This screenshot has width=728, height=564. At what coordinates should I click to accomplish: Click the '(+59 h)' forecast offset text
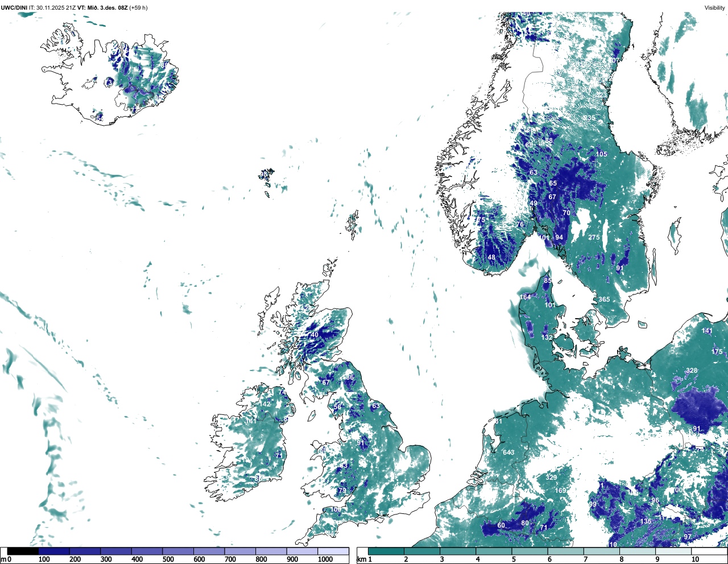pyautogui.click(x=138, y=7)
